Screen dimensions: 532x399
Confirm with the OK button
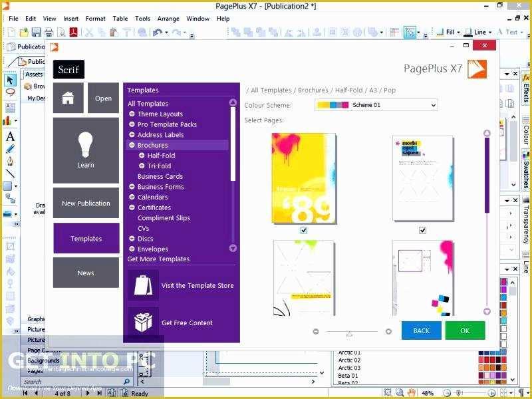tap(465, 331)
